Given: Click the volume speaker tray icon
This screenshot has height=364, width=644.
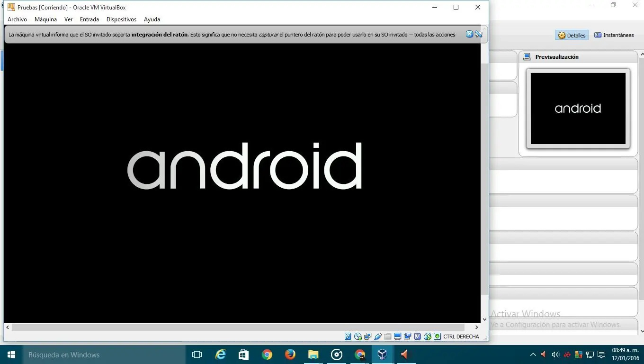Looking at the screenshot, I should click(555, 355).
